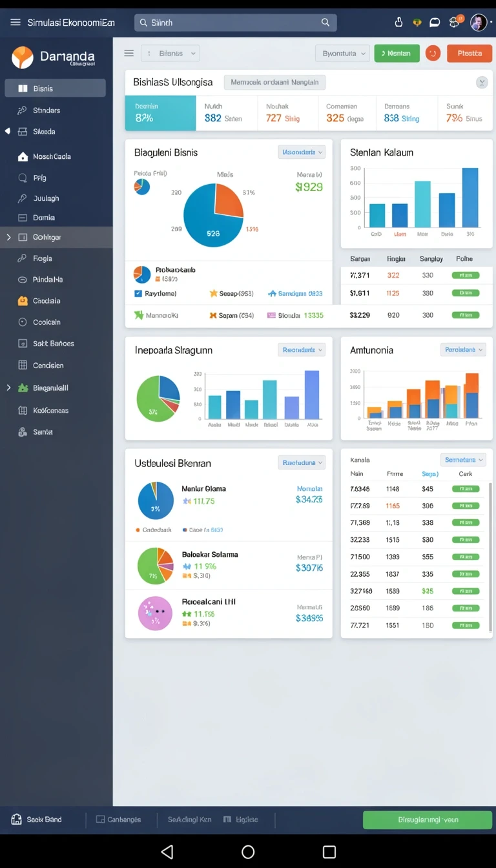Screen dimensions: 496x868
Task: Open the Bisnss dropdown in toolbar
Action: pyautogui.click(x=170, y=54)
